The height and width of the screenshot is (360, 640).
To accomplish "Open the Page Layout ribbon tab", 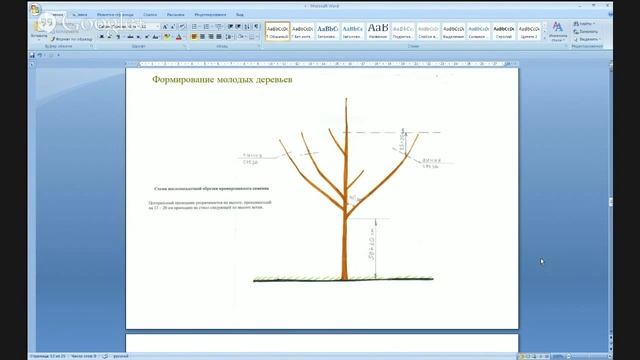I will [x=115, y=15].
